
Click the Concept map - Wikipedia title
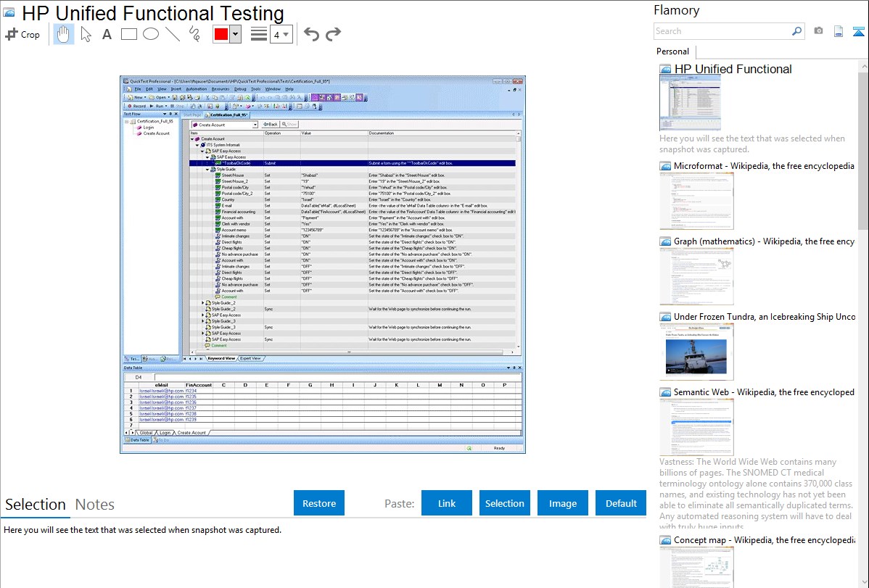(x=764, y=539)
